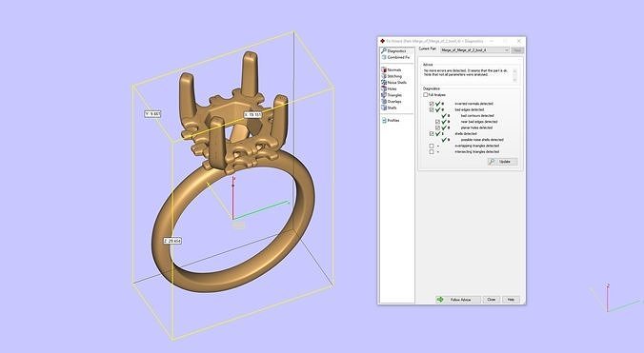644x353 pixels.
Task: Click the Update button
Action: click(502, 162)
